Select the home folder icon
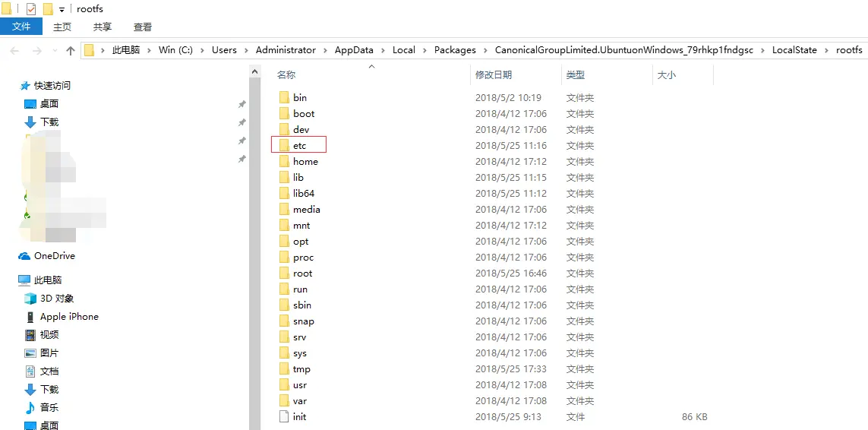868x430 pixels. coord(284,161)
